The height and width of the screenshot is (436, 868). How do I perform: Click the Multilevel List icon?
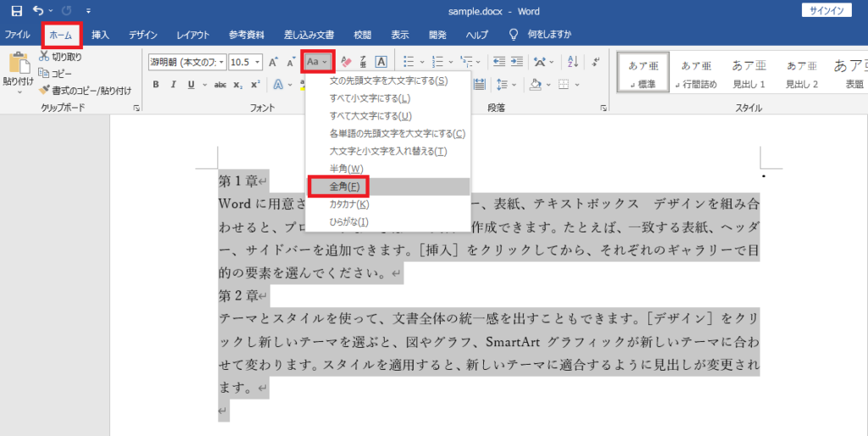click(467, 62)
